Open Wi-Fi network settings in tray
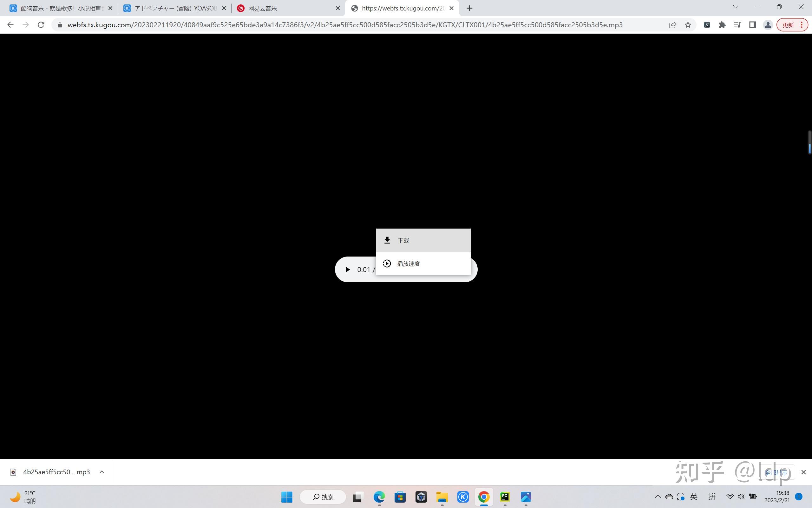Viewport: 812px width, 508px height. (x=730, y=497)
